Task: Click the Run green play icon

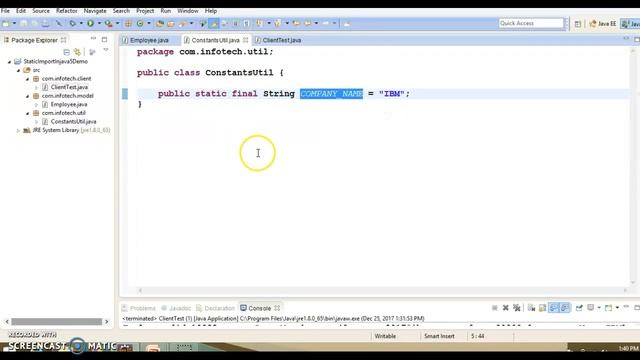Action: click(90, 24)
